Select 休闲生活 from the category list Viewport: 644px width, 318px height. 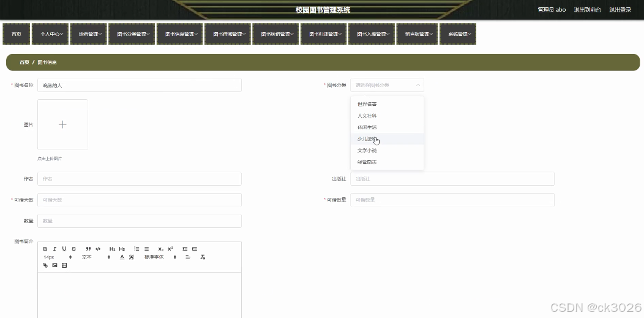point(387,127)
